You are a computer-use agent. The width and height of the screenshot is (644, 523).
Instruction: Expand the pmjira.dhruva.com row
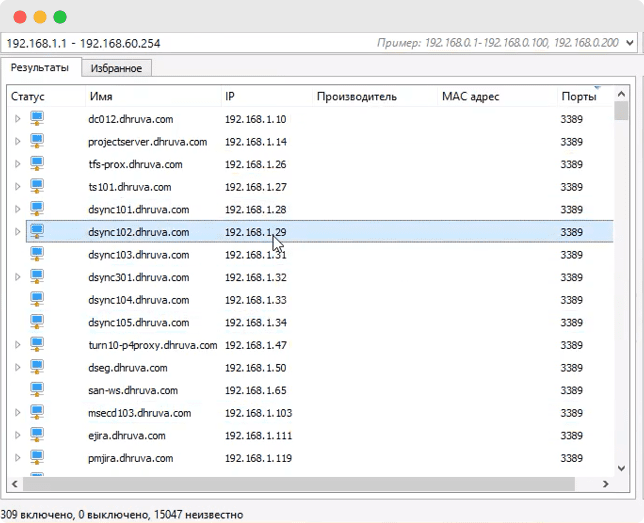coord(17,458)
